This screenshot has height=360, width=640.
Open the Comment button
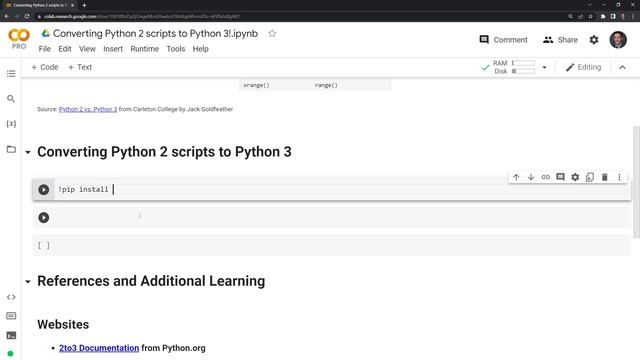point(503,40)
